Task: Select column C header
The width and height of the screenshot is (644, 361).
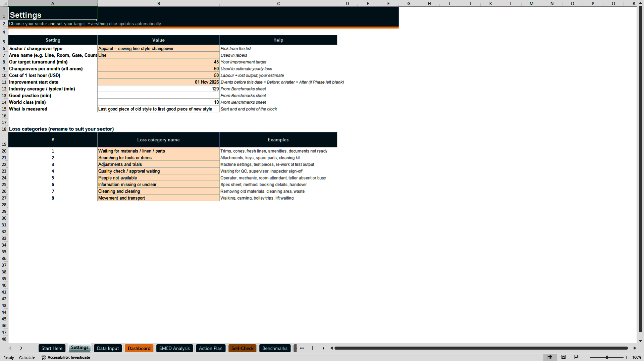Action: [x=278, y=3]
